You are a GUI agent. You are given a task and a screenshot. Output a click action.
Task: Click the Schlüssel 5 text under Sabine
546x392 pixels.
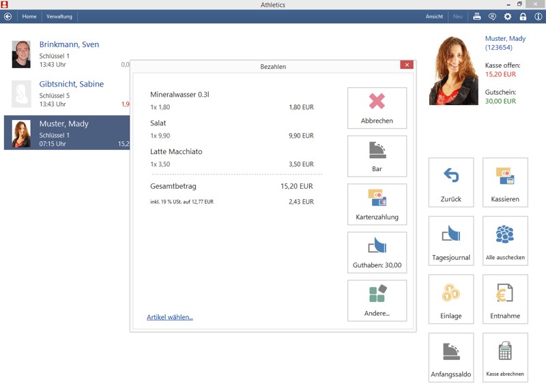[x=55, y=95]
